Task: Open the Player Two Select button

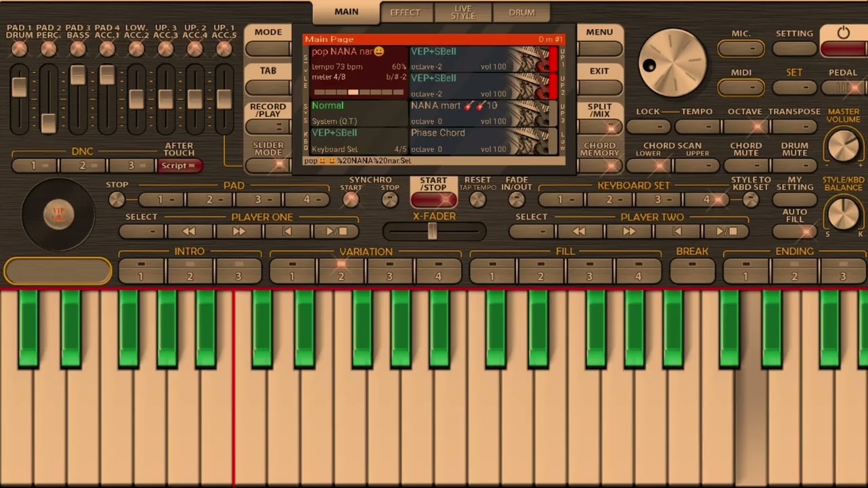Action: pos(532,231)
